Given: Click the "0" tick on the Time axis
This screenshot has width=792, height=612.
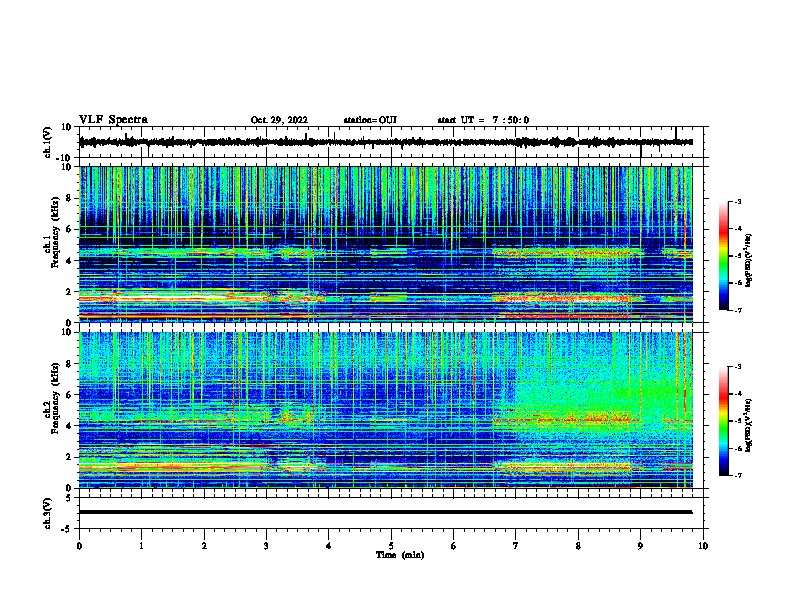Looking at the screenshot, I should pos(79,546).
